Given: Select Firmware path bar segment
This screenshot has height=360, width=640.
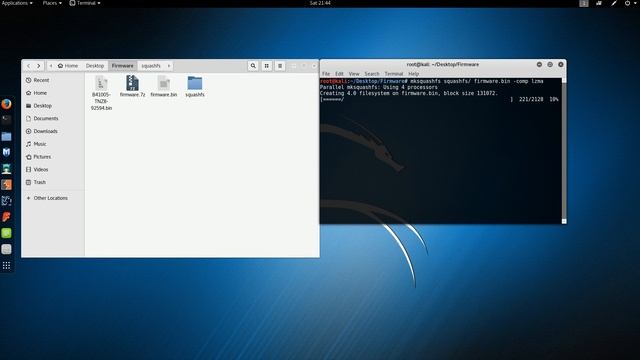Looking at the screenshot, I should [x=122, y=66].
